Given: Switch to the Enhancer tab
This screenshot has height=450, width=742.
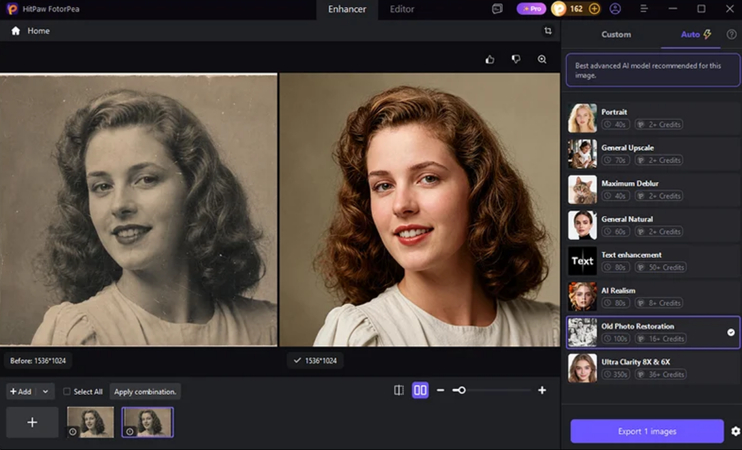Looking at the screenshot, I should pyautogui.click(x=347, y=9).
